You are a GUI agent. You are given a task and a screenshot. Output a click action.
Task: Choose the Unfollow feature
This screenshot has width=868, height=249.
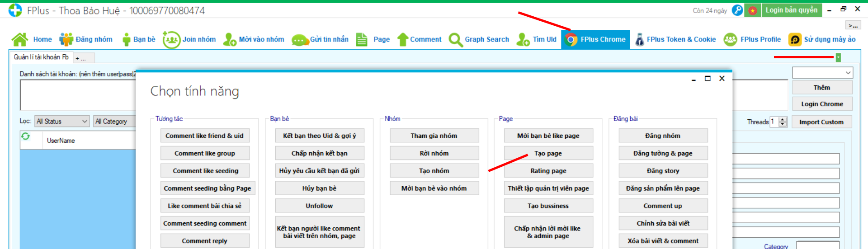coord(320,206)
